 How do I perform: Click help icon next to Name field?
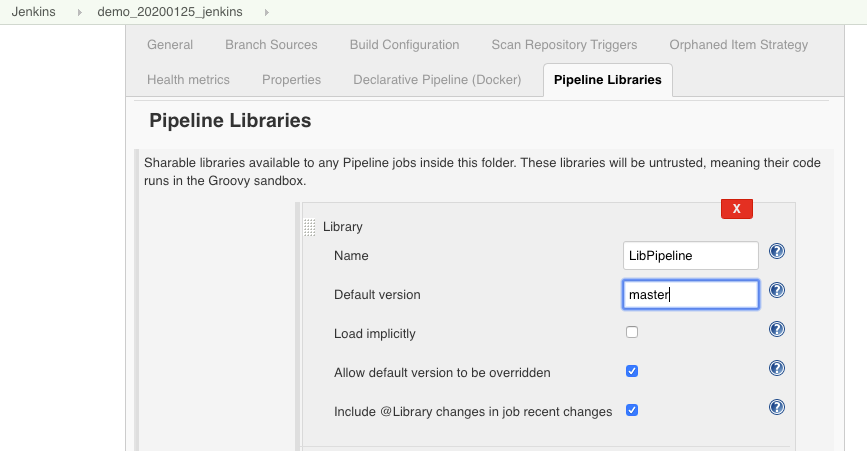click(x=776, y=252)
